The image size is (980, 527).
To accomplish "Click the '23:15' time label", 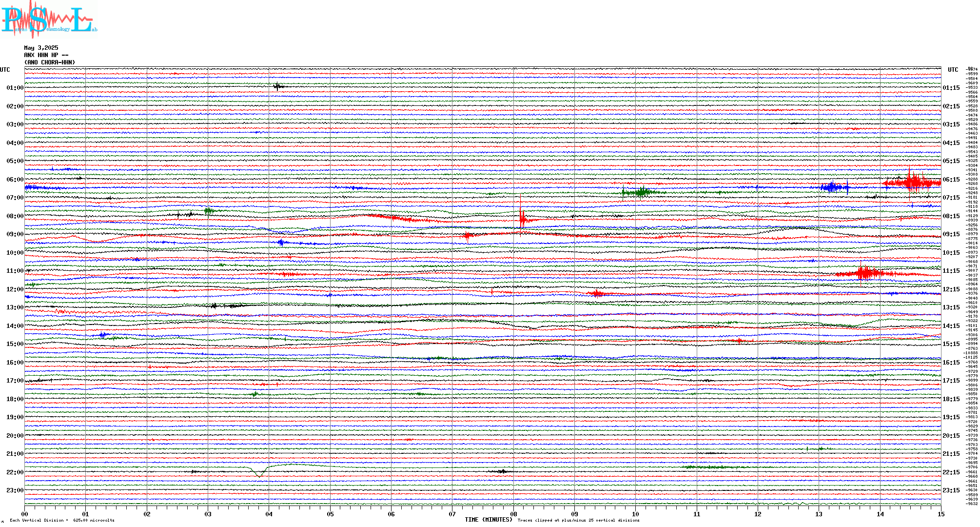I will click(951, 490).
